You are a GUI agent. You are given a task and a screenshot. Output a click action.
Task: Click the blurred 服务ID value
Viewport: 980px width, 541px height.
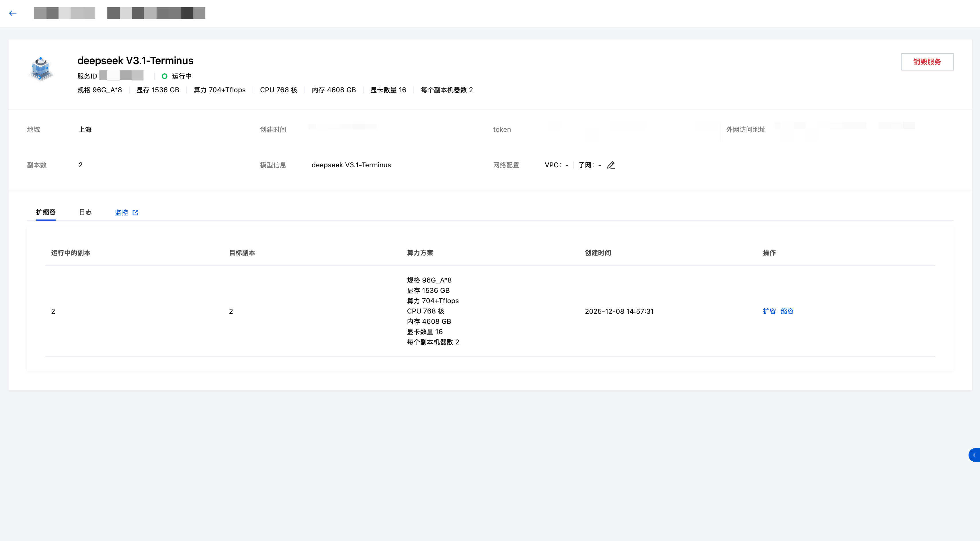click(x=121, y=76)
